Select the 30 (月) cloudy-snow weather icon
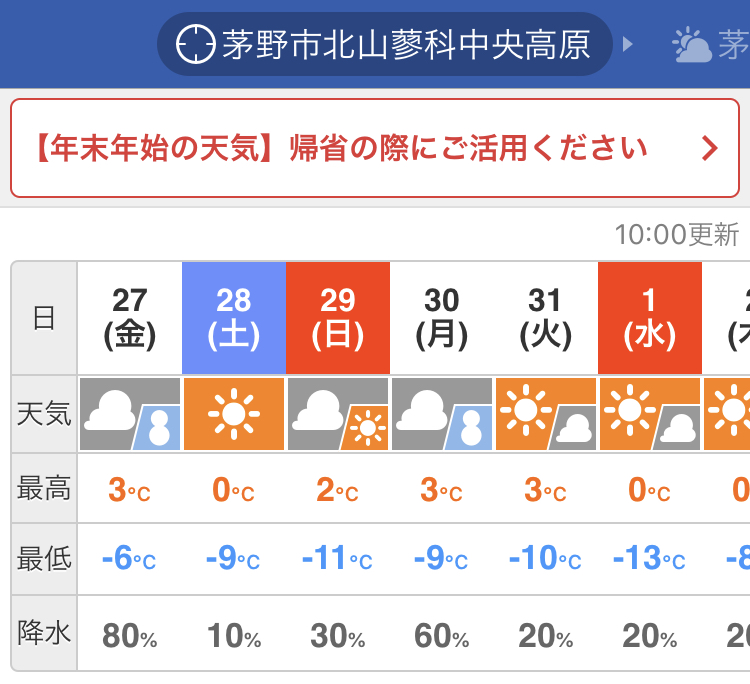Viewport: 750px width, 684px height. [x=442, y=414]
